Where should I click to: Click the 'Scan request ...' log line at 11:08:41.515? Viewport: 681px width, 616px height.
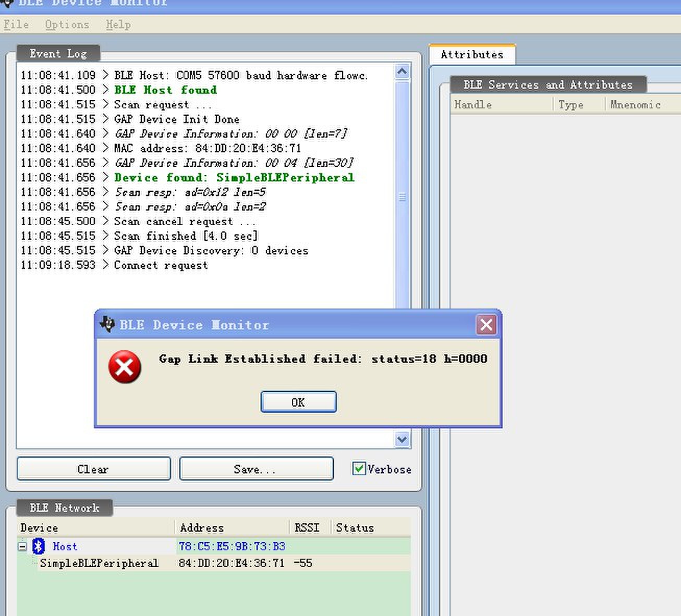click(x=116, y=105)
